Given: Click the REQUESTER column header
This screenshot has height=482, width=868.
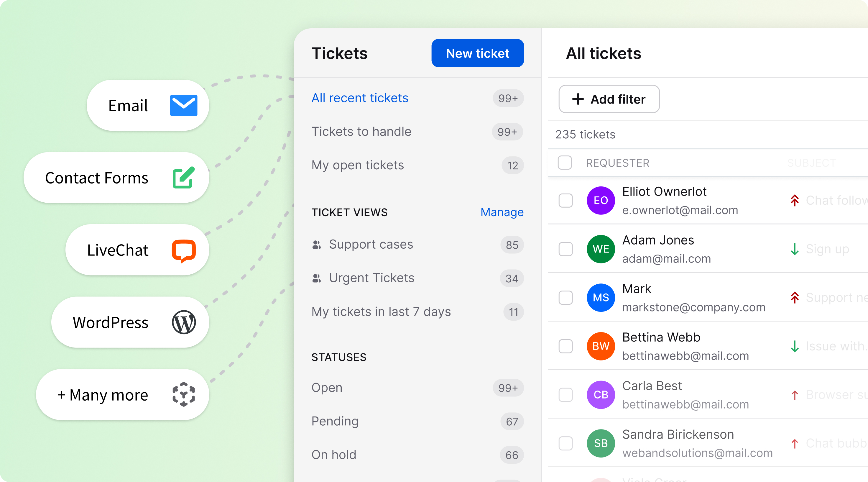Looking at the screenshot, I should coord(617,163).
